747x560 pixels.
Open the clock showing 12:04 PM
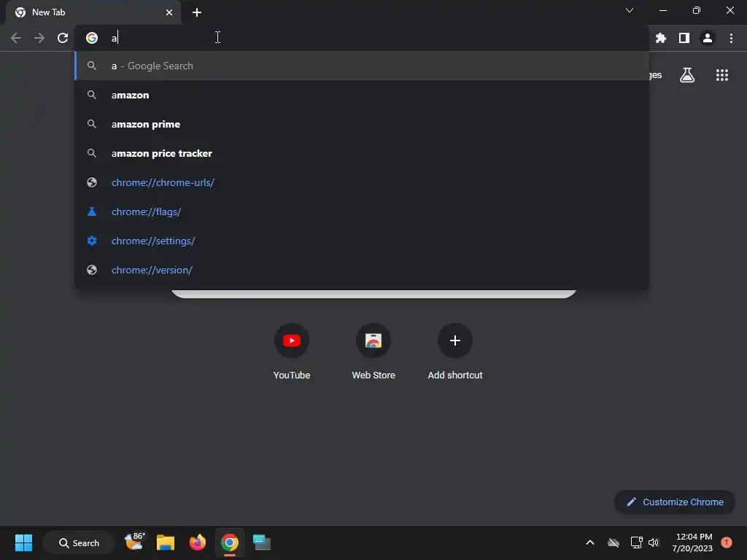(692, 542)
